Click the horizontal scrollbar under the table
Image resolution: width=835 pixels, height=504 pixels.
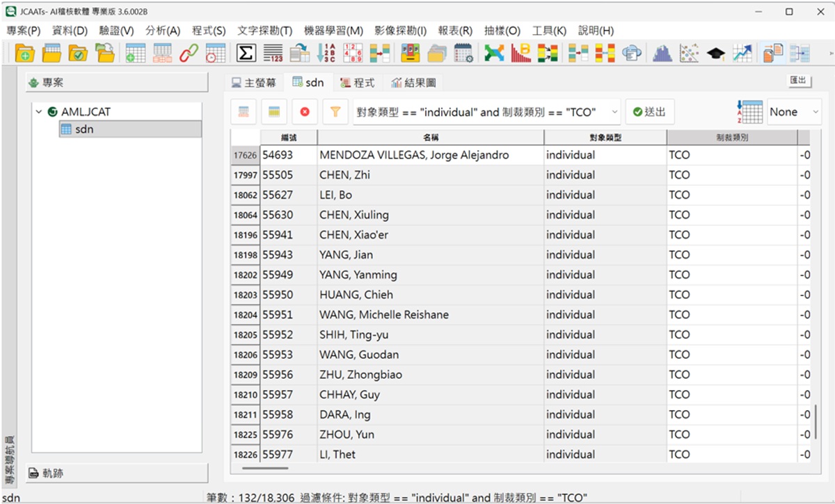pyautogui.click(x=264, y=468)
